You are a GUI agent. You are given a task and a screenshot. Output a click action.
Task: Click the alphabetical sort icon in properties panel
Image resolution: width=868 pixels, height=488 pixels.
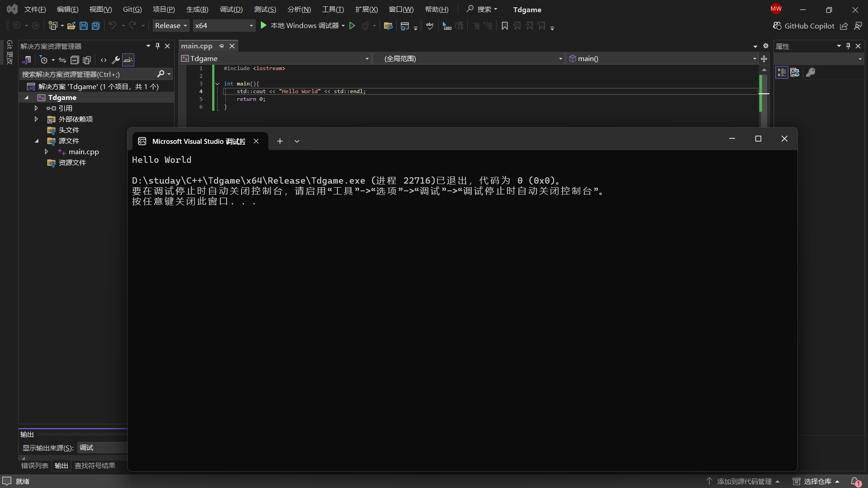point(795,72)
